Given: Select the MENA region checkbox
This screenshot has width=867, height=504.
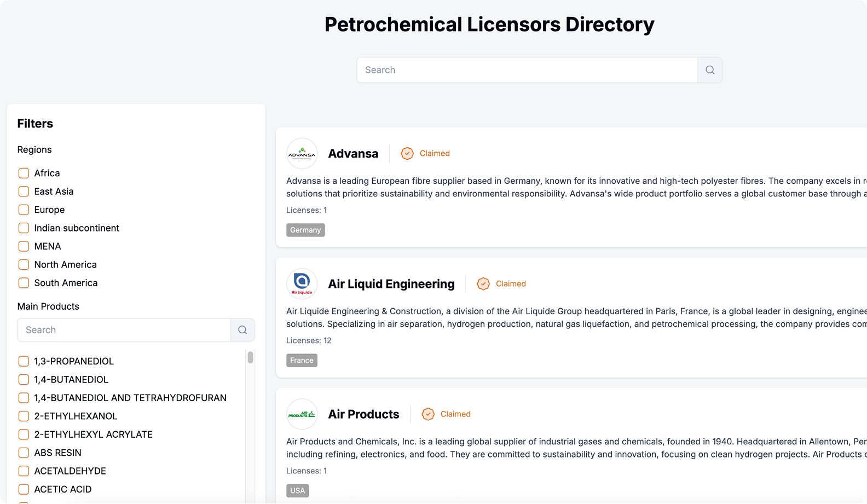Looking at the screenshot, I should (24, 246).
